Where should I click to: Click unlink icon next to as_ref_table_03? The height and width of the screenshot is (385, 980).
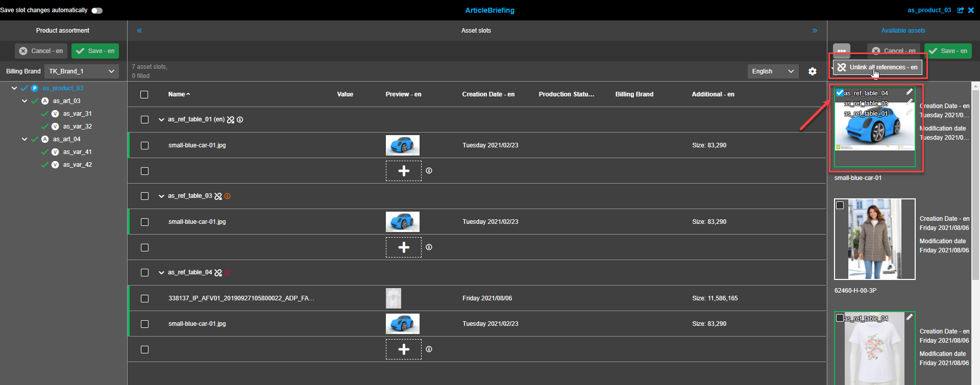[218, 196]
